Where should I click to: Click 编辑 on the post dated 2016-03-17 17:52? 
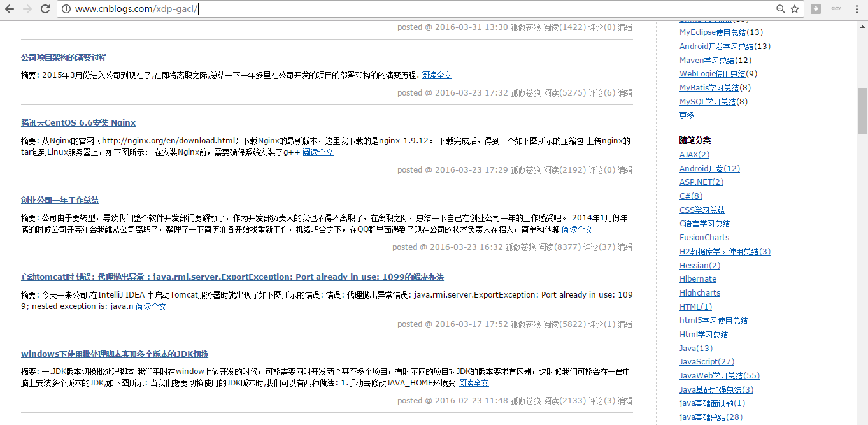625,324
